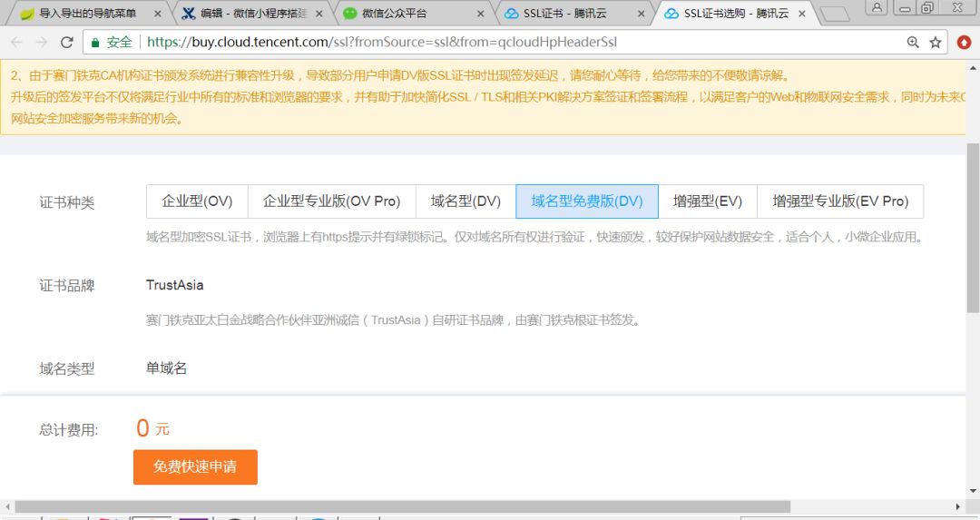Switch to the 编辑 - 微信小程序 tab
Image resolution: width=980 pixels, height=520 pixels.
pyautogui.click(x=253, y=13)
